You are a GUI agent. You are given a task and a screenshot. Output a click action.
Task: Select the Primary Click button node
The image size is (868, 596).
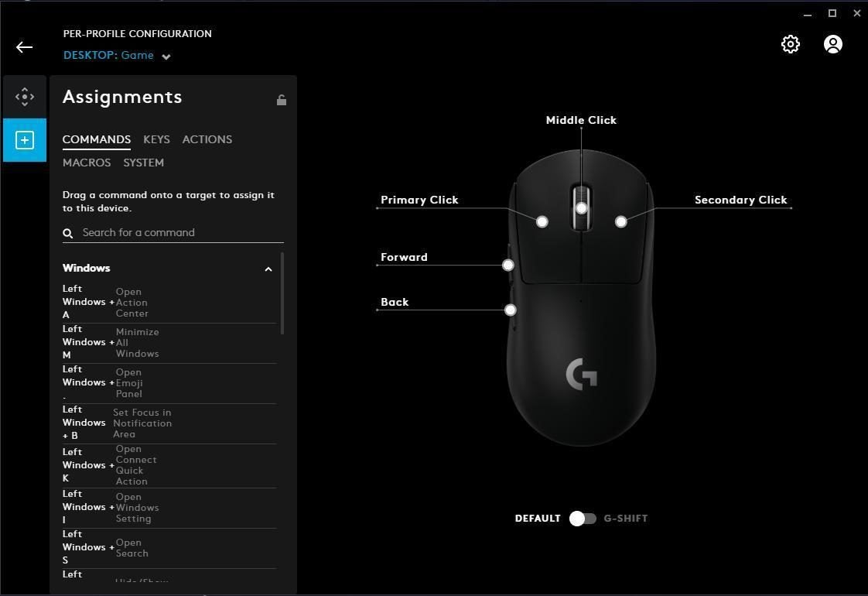pyautogui.click(x=542, y=221)
